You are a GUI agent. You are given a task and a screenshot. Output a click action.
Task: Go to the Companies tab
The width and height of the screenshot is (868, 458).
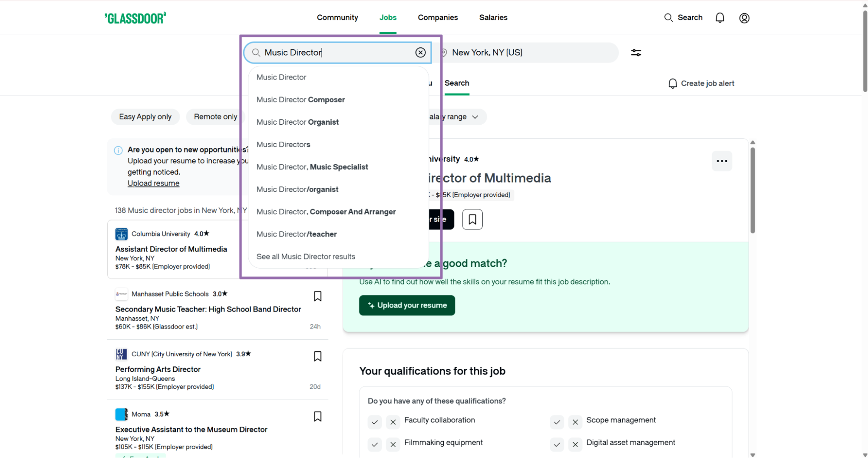pyautogui.click(x=438, y=17)
